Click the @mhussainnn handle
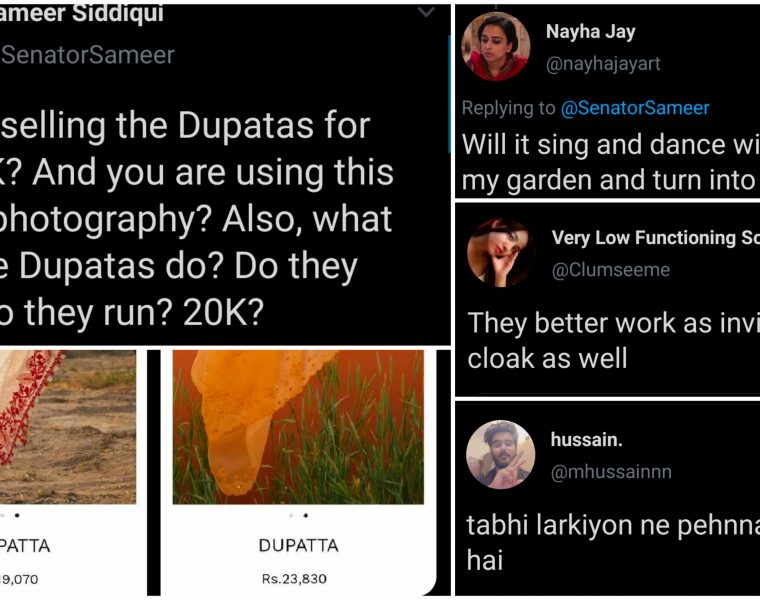The width and height of the screenshot is (760, 600). [x=611, y=472]
